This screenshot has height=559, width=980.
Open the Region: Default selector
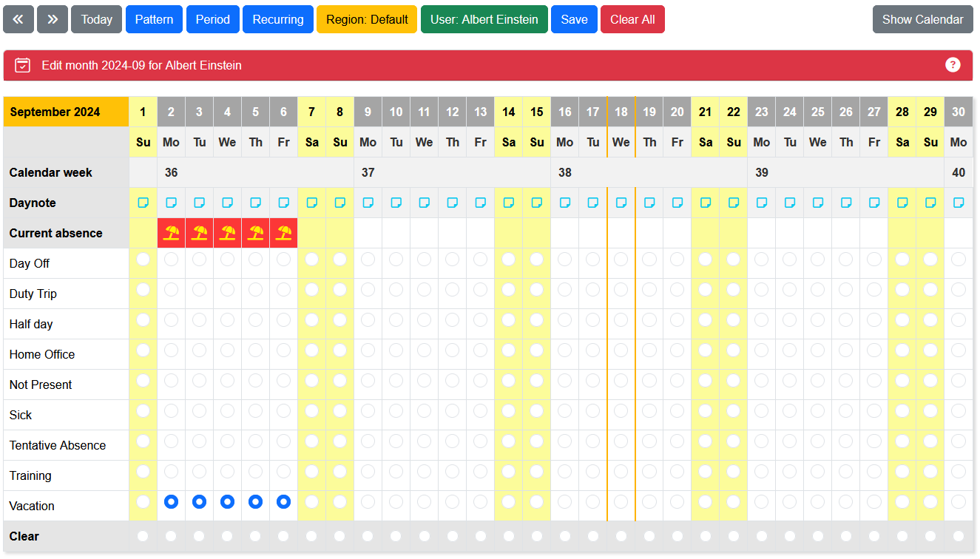[367, 20]
